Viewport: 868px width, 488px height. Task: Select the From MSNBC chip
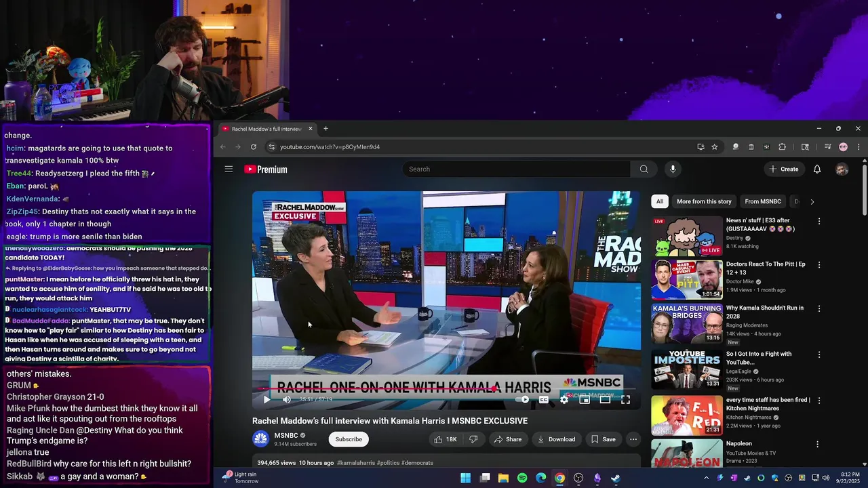[763, 201]
